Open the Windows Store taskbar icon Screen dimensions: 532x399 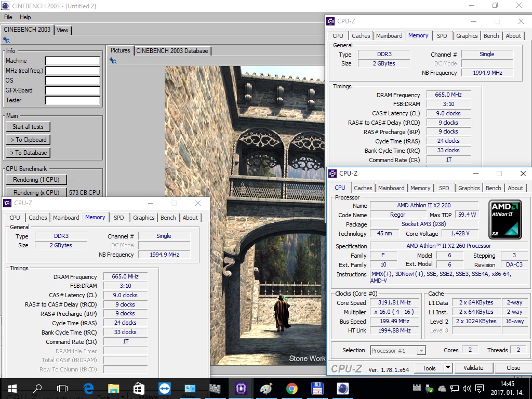[x=139, y=389]
